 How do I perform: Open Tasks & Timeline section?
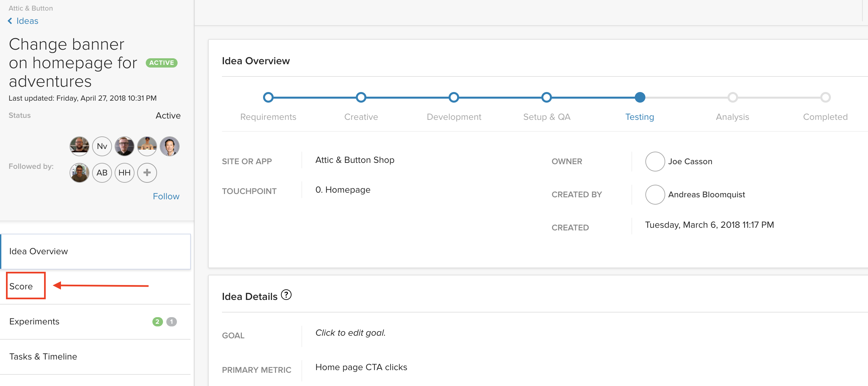click(43, 356)
